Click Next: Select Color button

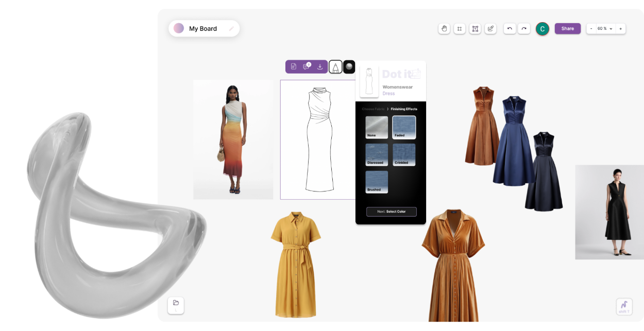pos(391,212)
